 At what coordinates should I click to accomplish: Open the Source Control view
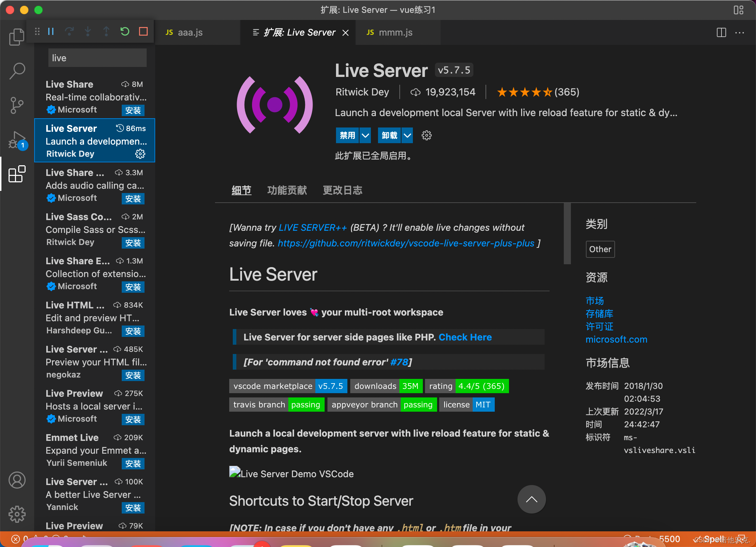[17, 105]
